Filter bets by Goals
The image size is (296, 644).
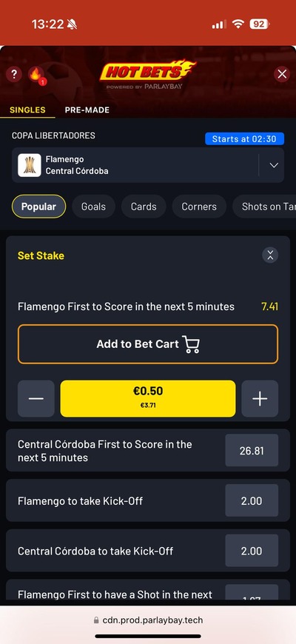[93, 207]
